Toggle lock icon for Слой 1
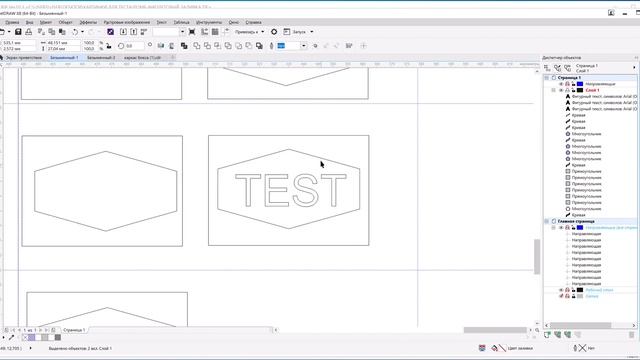The height and width of the screenshot is (360, 640). tap(573, 90)
